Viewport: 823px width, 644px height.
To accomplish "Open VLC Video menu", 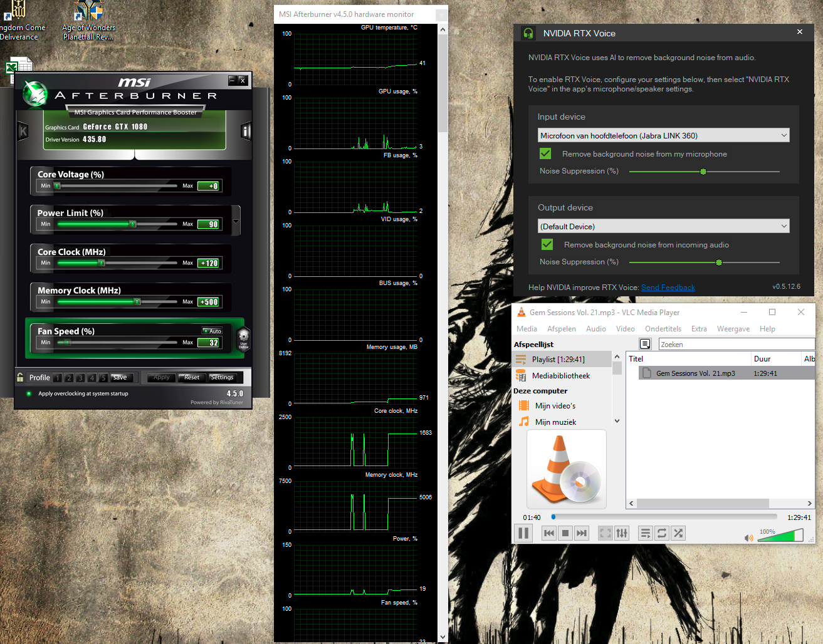I will point(626,329).
